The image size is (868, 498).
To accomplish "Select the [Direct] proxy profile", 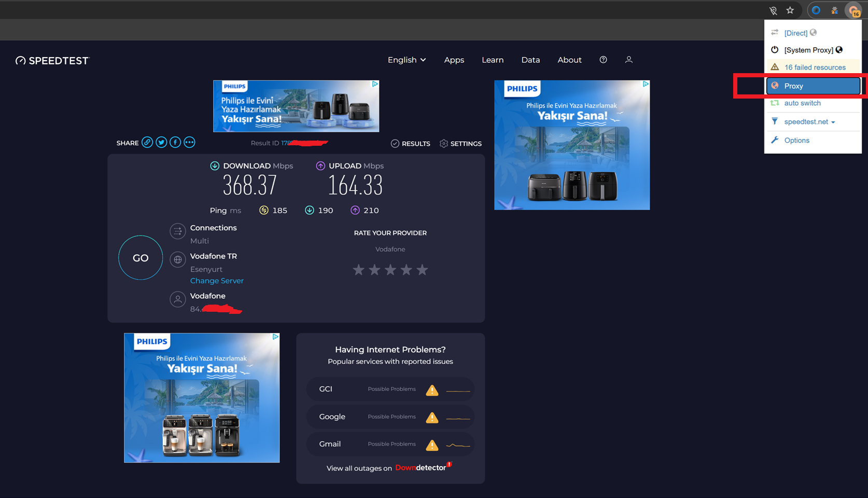I will [813, 33].
